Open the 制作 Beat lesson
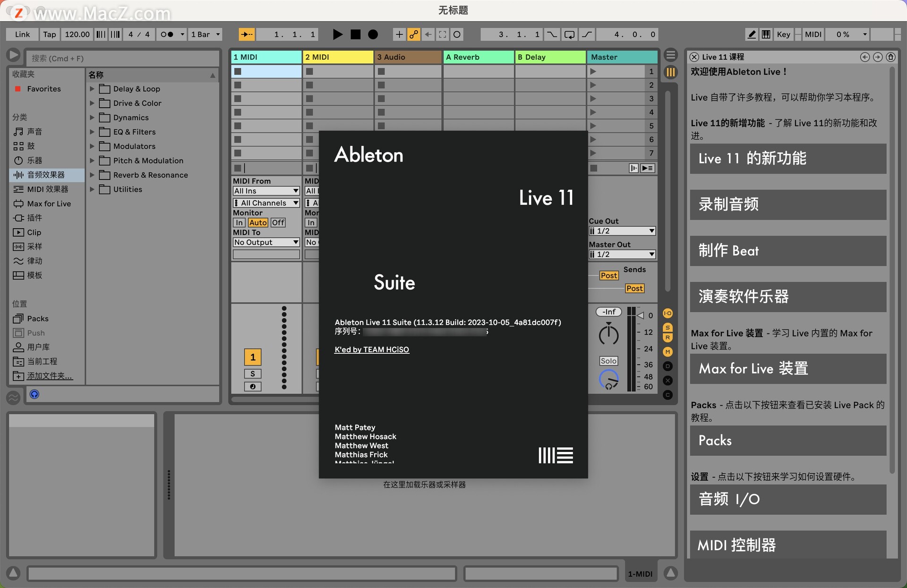The image size is (907, 588). click(x=788, y=251)
